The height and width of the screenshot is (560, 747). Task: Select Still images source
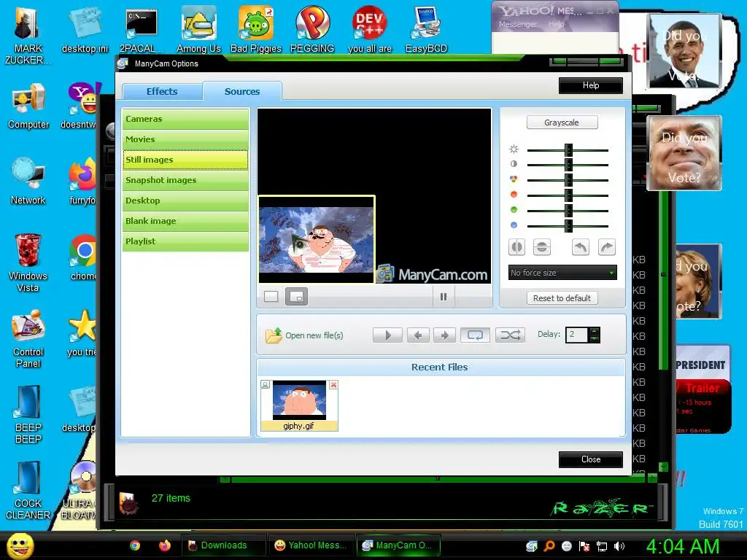tap(185, 160)
